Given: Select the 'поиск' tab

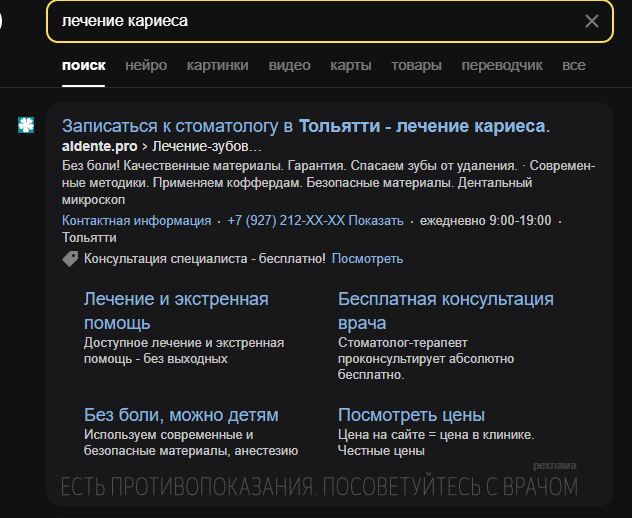Looking at the screenshot, I should pos(83,65).
